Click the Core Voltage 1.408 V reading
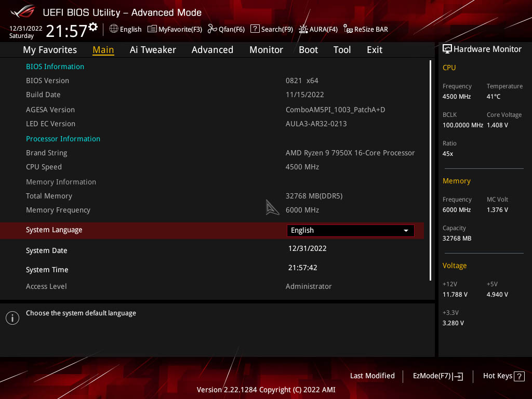The width and height of the screenshot is (532, 399). click(x=497, y=125)
